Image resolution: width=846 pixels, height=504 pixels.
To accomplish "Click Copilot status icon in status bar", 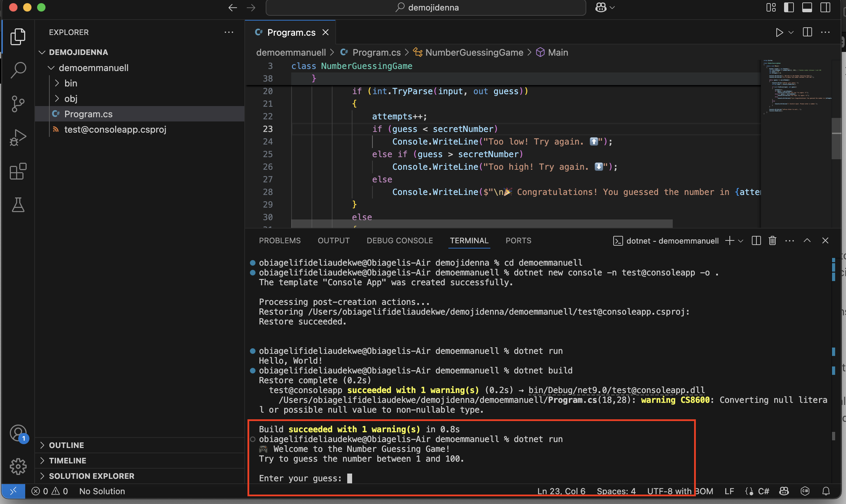I will coord(784,491).
